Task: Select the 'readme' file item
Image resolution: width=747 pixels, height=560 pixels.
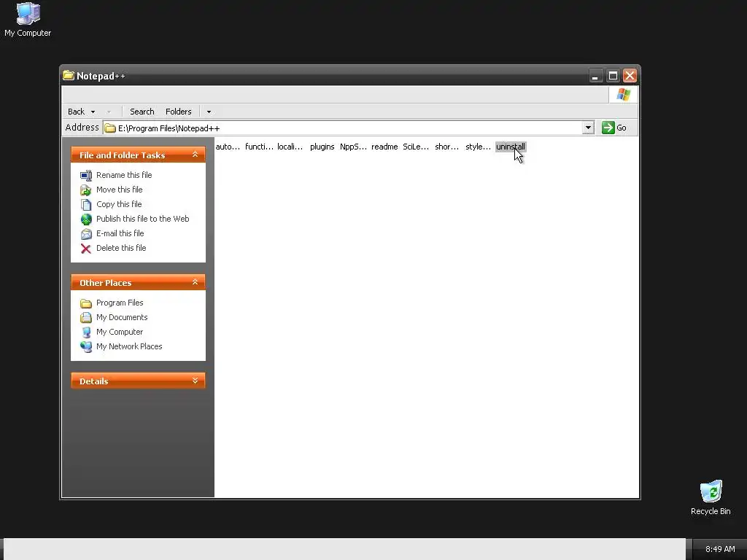Action: pos(384,147)
